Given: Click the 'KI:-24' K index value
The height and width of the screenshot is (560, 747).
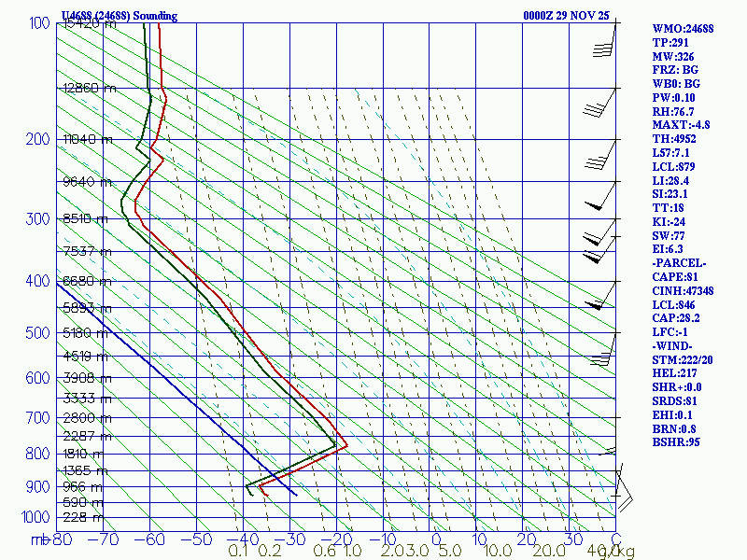Looking at the screenshot, I should [x=669, y=222].
